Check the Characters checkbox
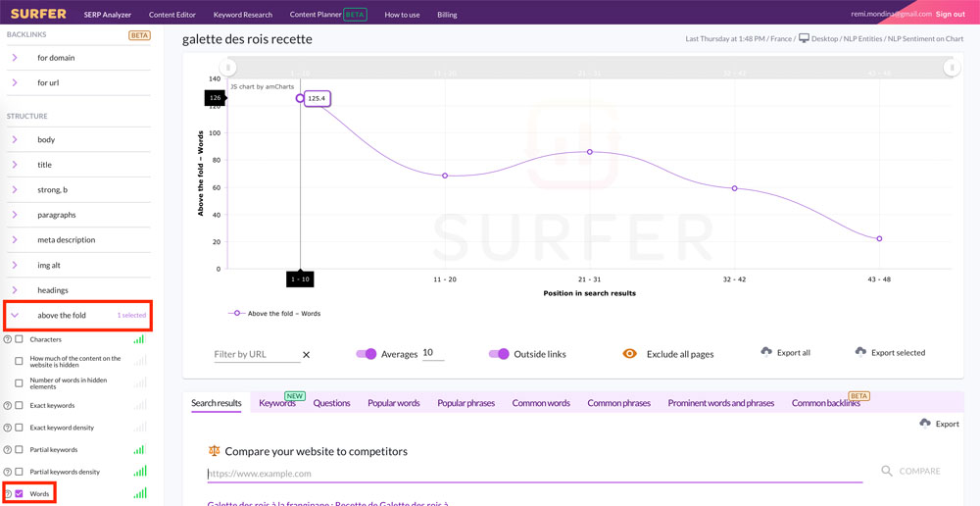Image resolution: width=980 pixels, height=506 pixels. coord(19,339)
